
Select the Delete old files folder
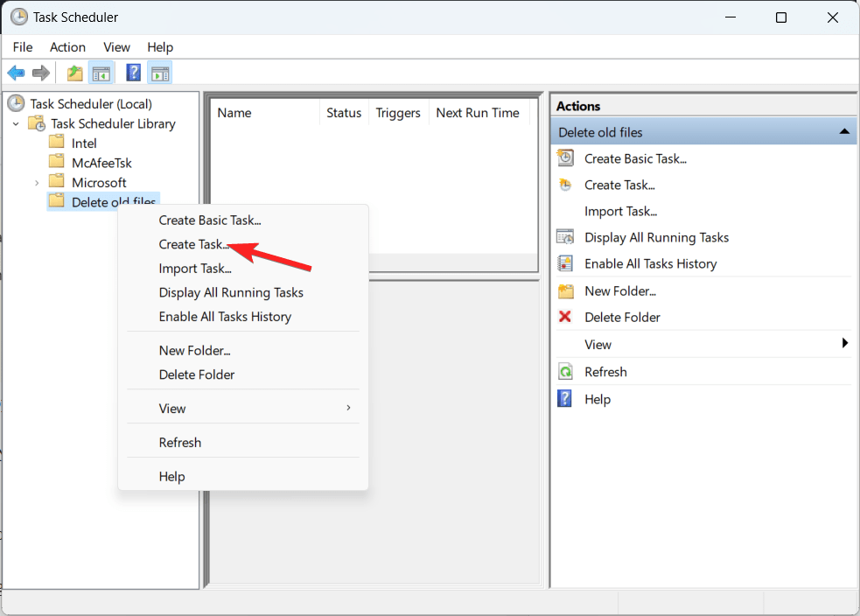pyautogui.click(x=112, y=201)
